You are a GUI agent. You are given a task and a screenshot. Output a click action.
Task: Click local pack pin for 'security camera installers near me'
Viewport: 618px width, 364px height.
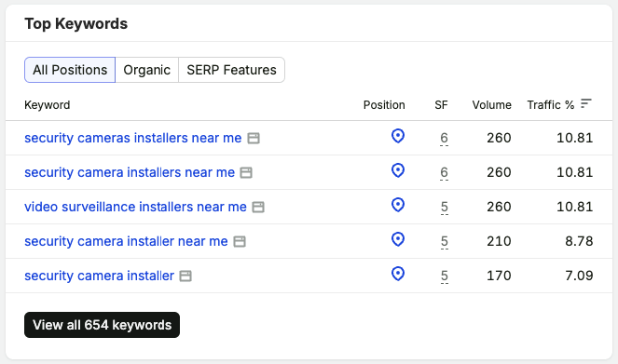coord(398,170)
